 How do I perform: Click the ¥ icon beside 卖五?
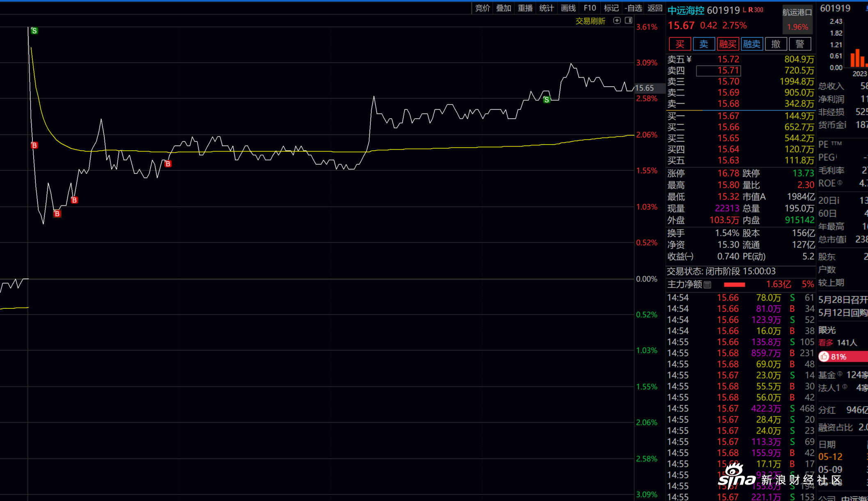pyautogui.click(x=689, y=59)
